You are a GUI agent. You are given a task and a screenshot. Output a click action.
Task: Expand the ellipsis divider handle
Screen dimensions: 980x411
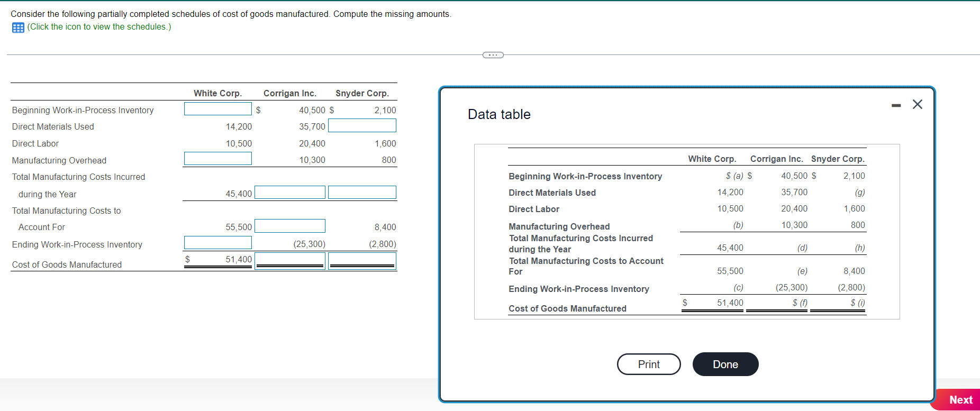click(493, 55)
